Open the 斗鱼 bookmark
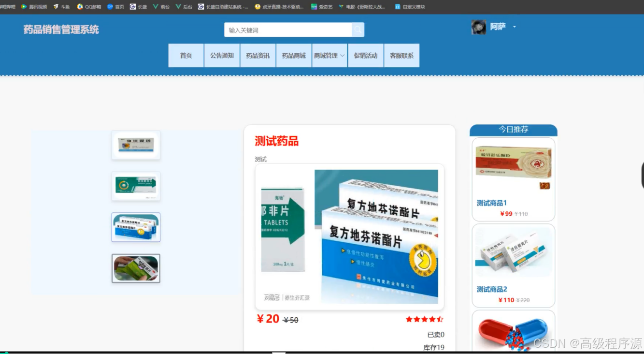This screenshot has height=354, width=644. click(61, 7)
